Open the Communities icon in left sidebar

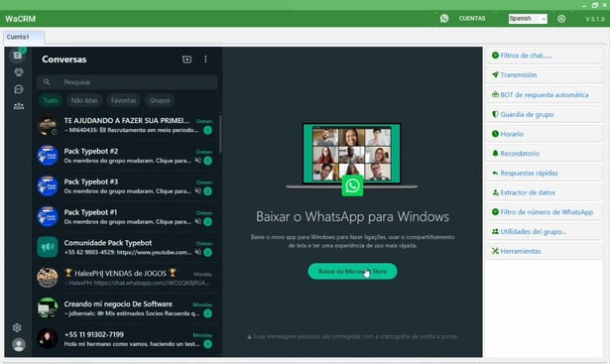point(18,106)
